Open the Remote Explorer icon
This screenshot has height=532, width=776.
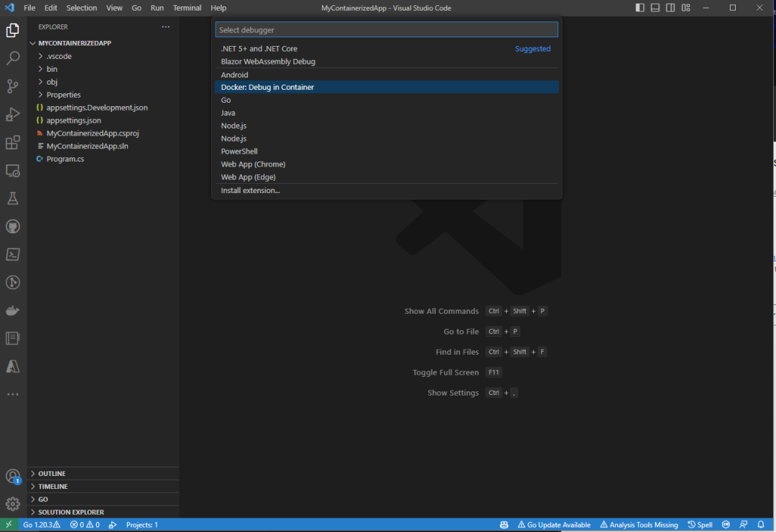click(x=13, y=171)
